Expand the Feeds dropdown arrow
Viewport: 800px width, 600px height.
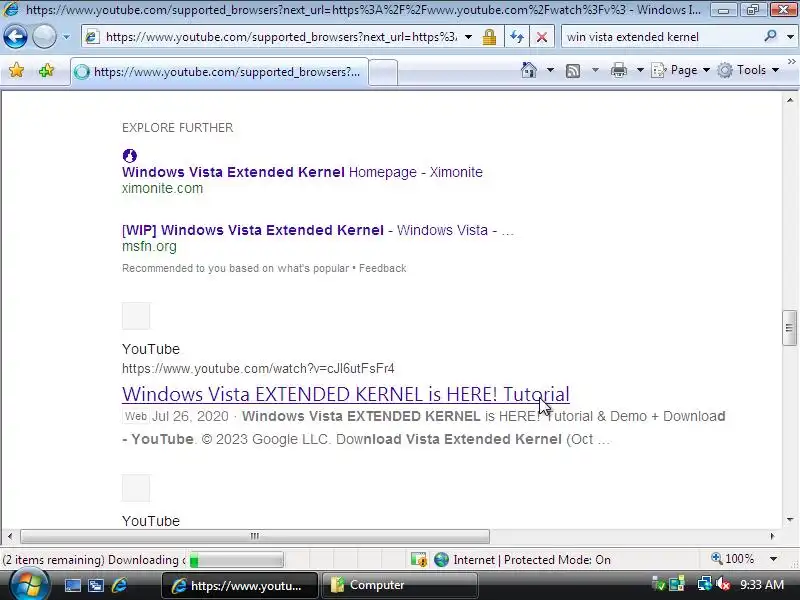(x=595, y=70)
